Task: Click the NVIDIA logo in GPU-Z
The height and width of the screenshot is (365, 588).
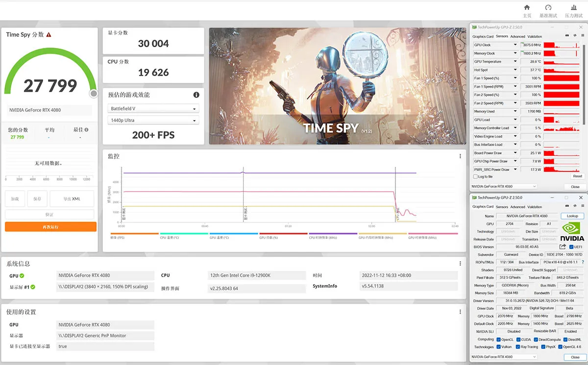Action: [572, 231]
